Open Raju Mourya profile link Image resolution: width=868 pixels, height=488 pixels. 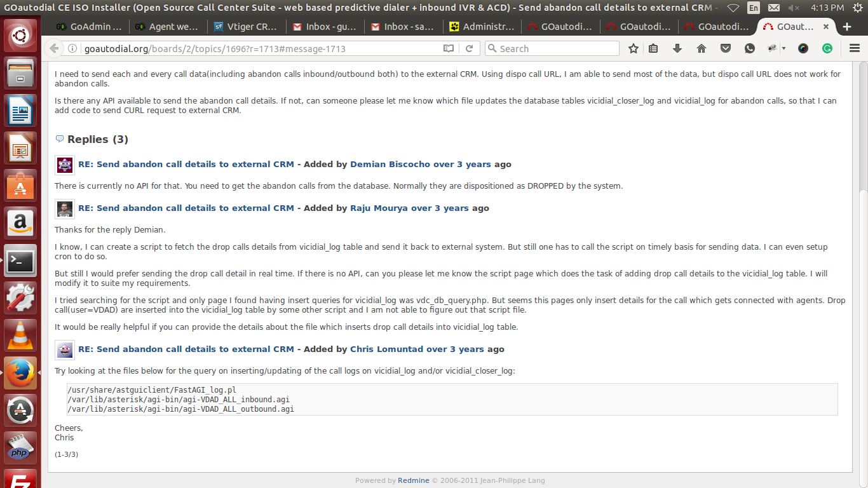(379, 208)
